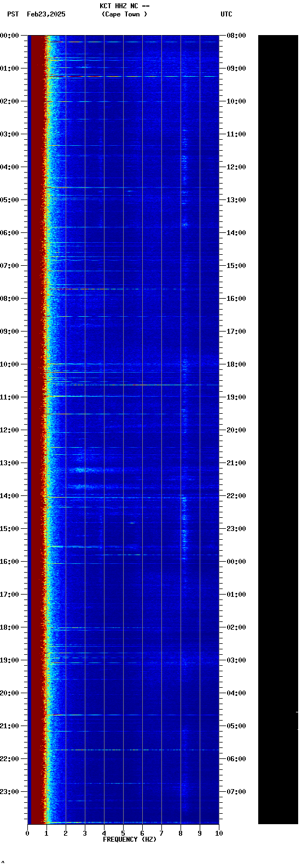The image size is (302, 868).
Task: Click the '00:00' label on the UTC axis
Action: (x=236, y=562)
